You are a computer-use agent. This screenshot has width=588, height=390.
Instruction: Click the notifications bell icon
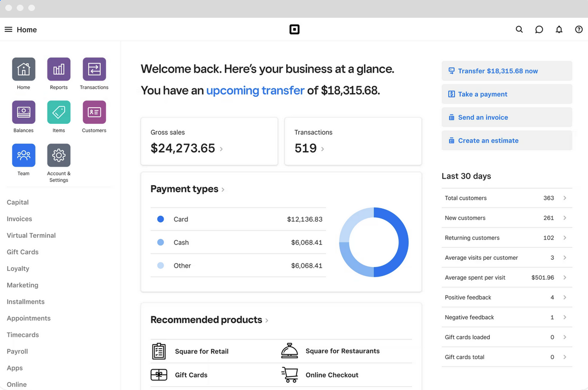pyautogui.click(x=559, y=30)
